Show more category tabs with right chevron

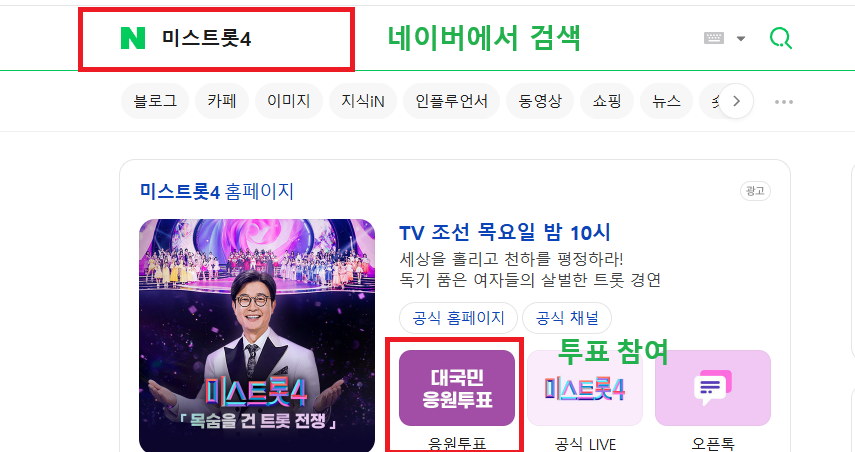pos(736,101)
